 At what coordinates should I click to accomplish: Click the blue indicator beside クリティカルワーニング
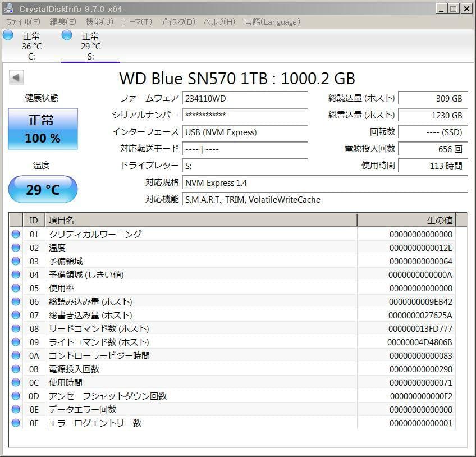pyautogui.click(x=15, y=234)
